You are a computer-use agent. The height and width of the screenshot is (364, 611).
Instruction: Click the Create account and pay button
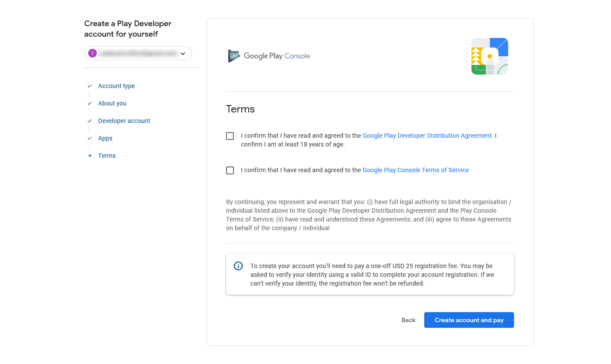(x=469, y=320)
